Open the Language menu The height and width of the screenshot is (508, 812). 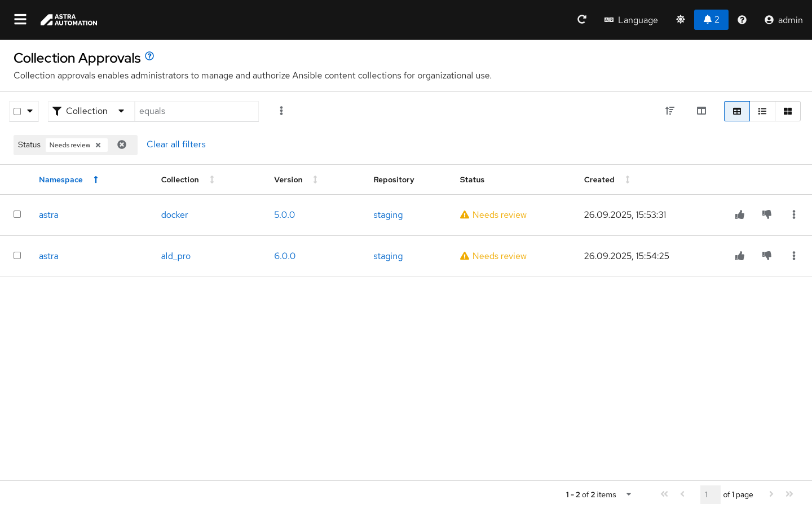(631, 20)
